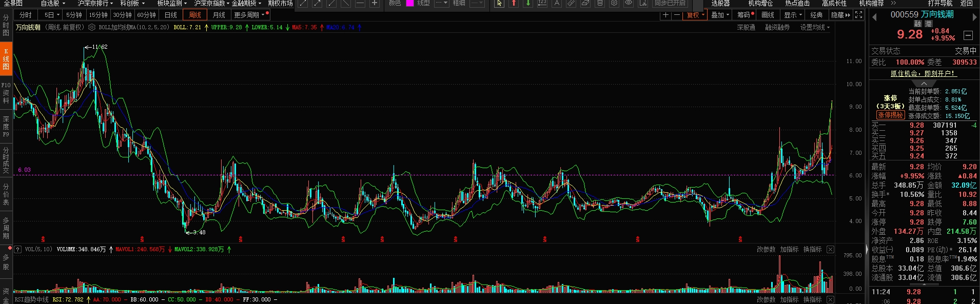This screenshot has width=980, height=304.
Task: Open 自选股 menu
Action: pos(53,3)
